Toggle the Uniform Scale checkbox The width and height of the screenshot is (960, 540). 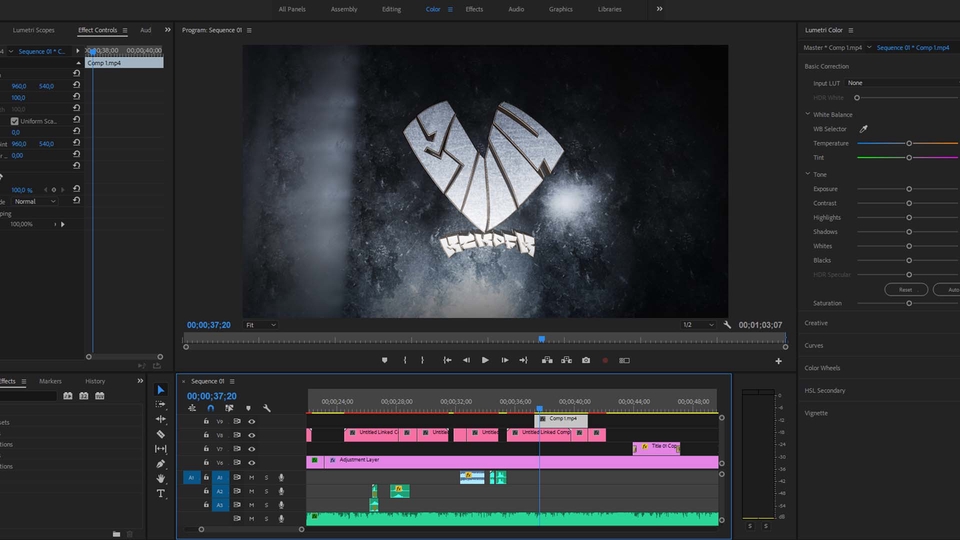(x=15, y=121)
